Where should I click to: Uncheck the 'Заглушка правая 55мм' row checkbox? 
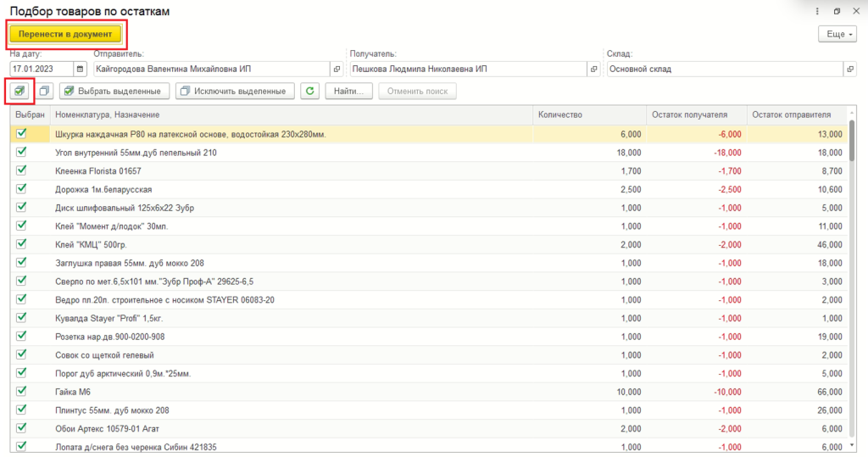pyautogui.click(x=21, y=262)
